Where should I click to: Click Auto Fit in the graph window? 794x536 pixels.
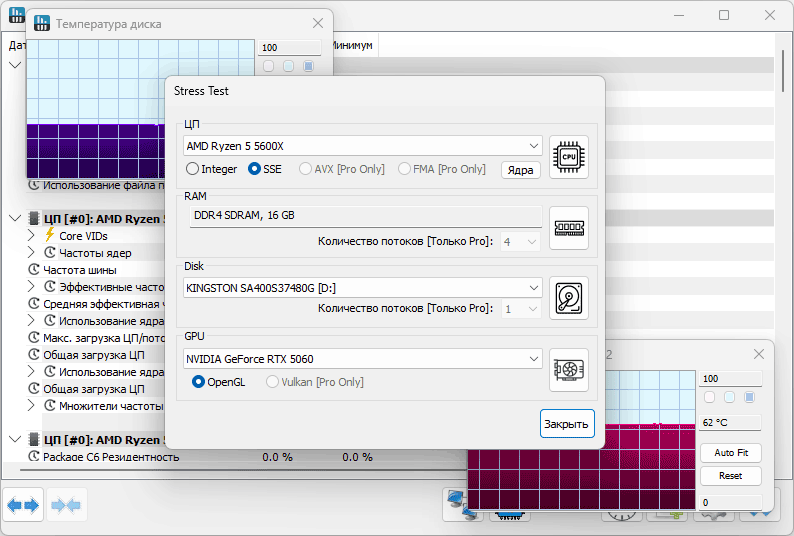pos(730,453)
